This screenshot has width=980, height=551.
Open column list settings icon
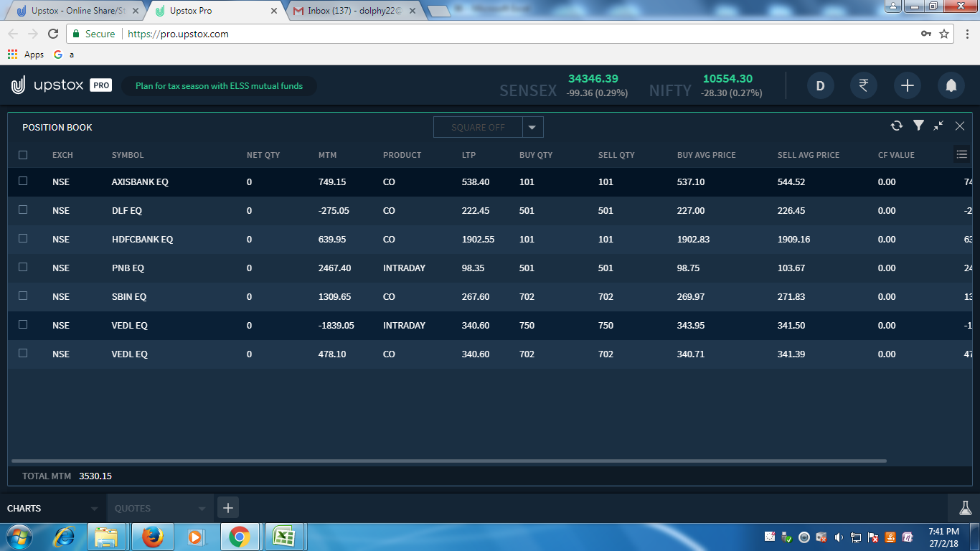(x=962, y=154)
